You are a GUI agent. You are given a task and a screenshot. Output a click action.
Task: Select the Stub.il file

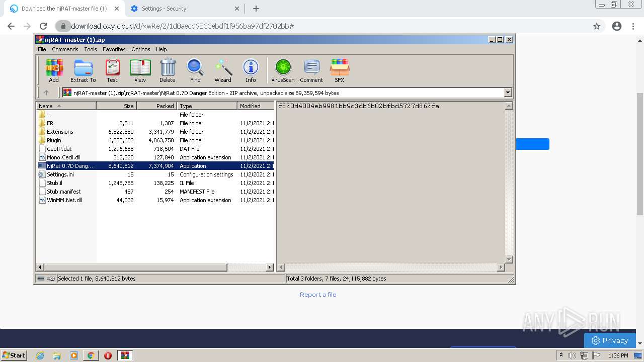(155, 183)
